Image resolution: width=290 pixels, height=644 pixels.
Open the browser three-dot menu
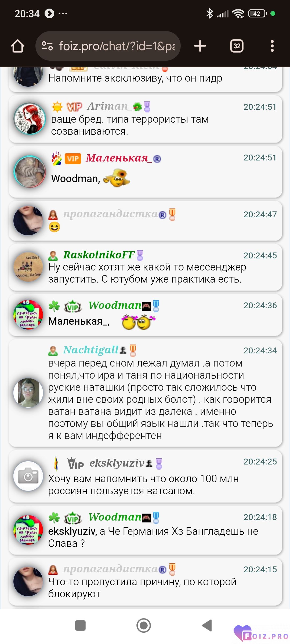tap(272, 46)
